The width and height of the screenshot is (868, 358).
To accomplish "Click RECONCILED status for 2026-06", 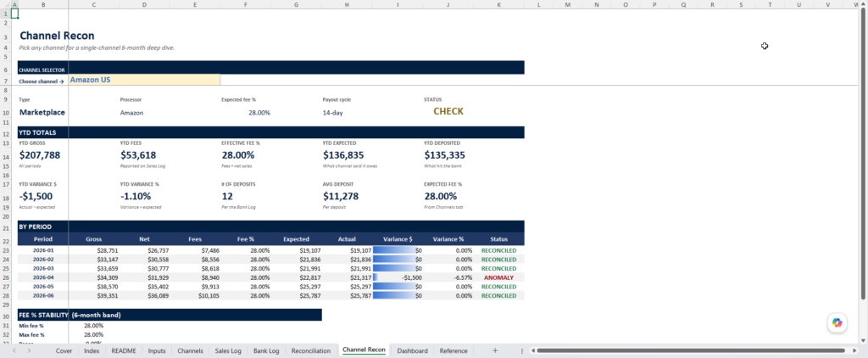I will point(498,296).
